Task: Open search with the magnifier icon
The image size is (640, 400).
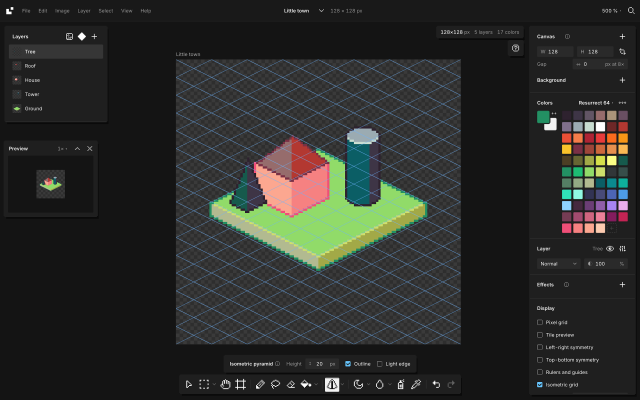Action: pyautogui.click(x=631, y=11)
